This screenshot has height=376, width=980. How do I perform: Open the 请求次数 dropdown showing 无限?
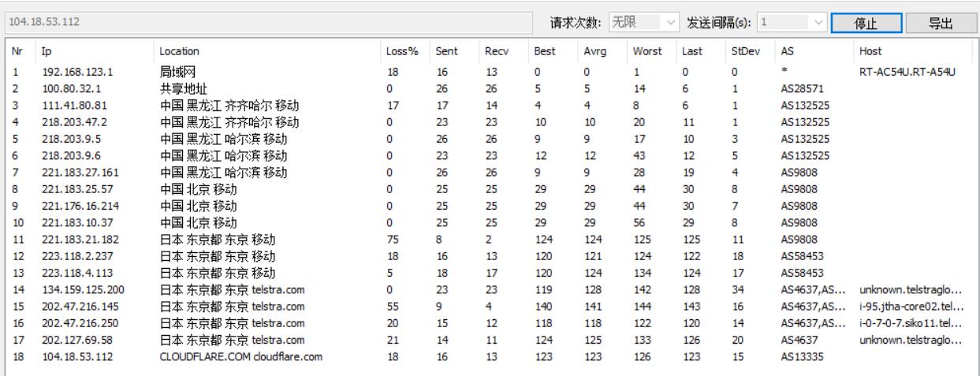point(644,23)
